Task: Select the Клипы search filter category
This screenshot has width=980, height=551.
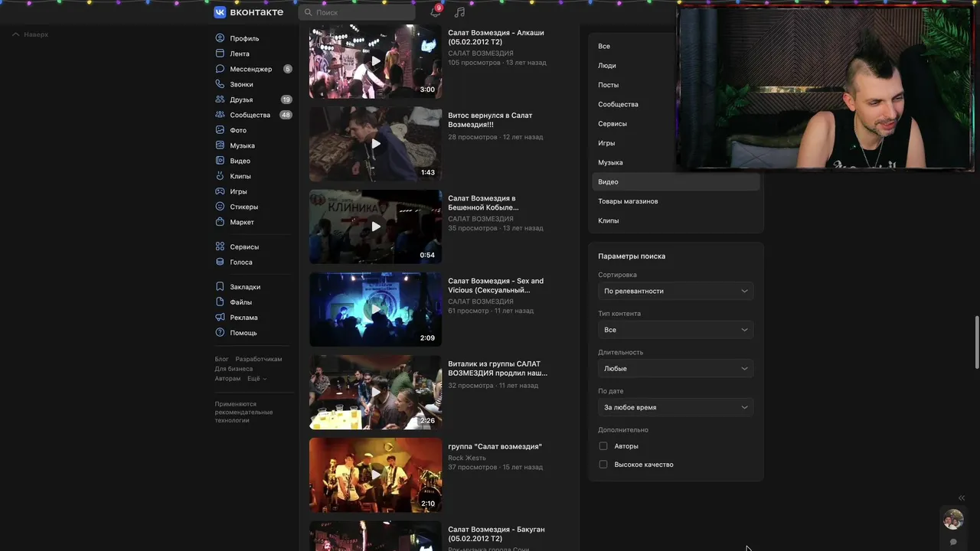Action: point(676,220)
